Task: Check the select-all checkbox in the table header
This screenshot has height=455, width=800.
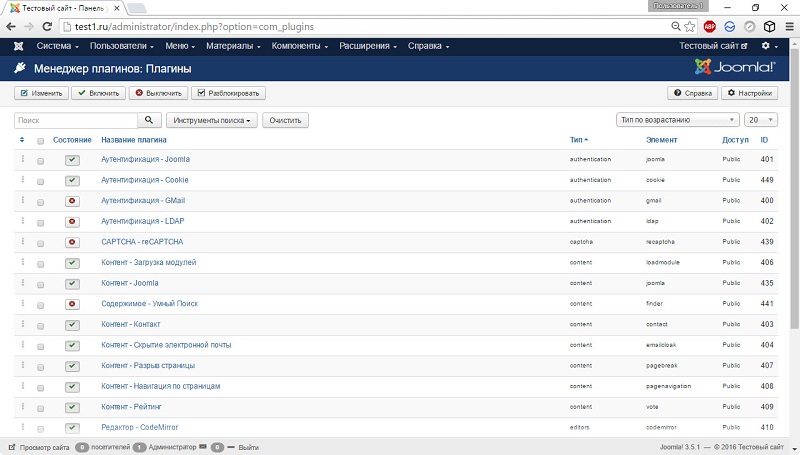Action: (x=40, y=141)
